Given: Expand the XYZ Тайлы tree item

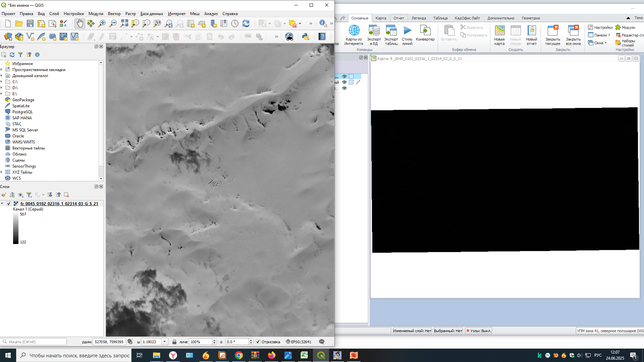Looking at the screenshot, I should pos(2,172).
